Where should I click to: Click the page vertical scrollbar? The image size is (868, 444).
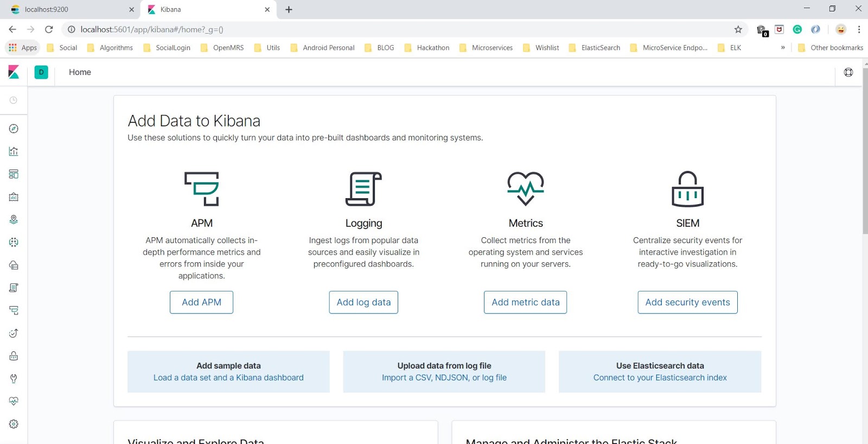click(865, 151)
